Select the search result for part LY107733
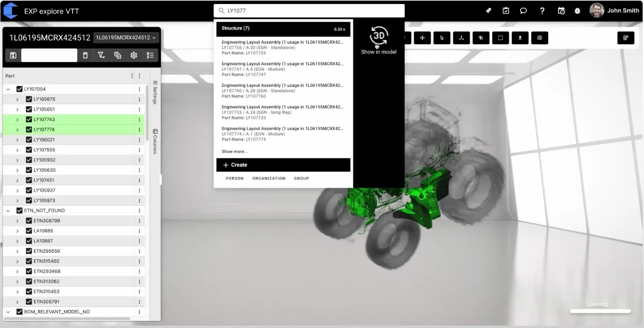Viewport: 644px width, 328px height. pos(283,112)
